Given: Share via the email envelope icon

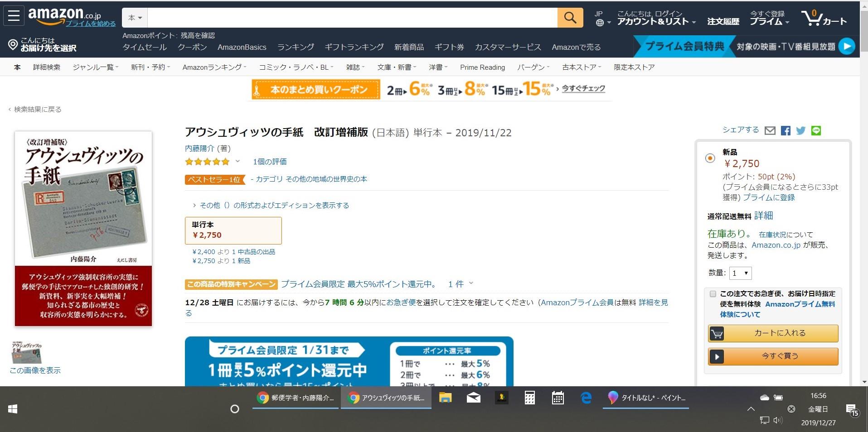Looking at the screenshot, I should point(770,131).
